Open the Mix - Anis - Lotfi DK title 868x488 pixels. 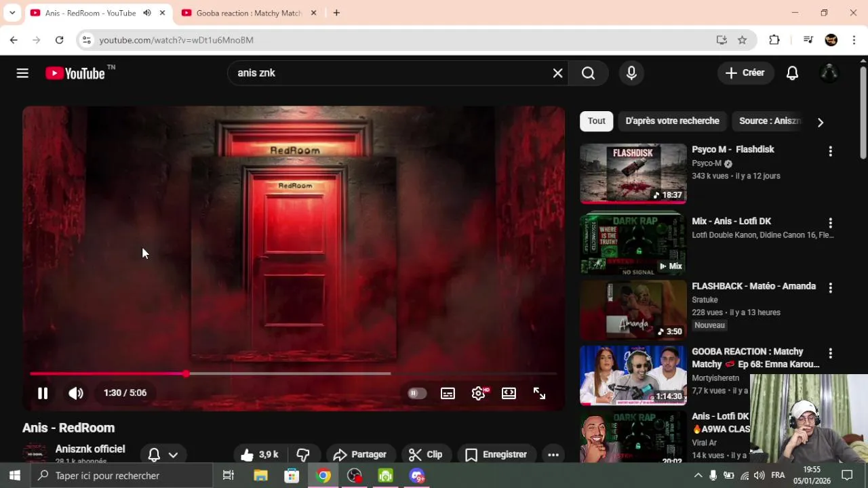pos(731,221)
